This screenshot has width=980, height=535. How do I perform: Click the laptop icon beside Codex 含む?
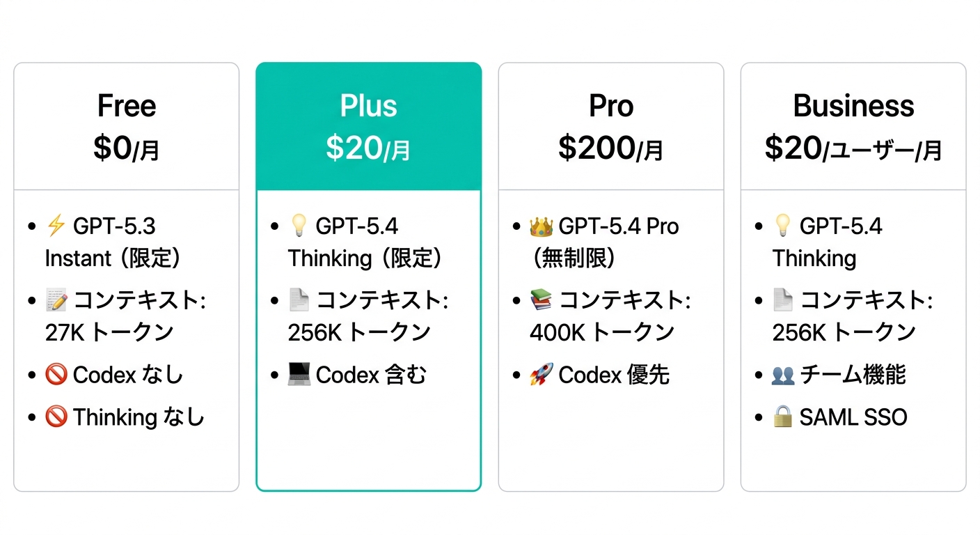pos(299,375)
